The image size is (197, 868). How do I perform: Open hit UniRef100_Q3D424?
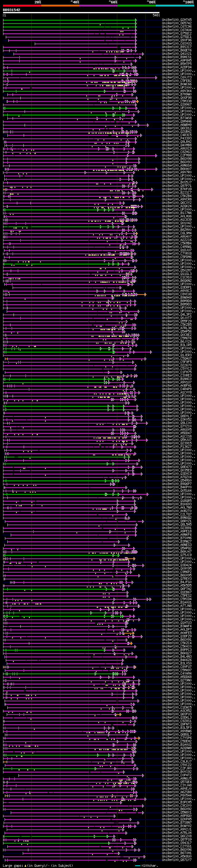click(x=177, y=565)
